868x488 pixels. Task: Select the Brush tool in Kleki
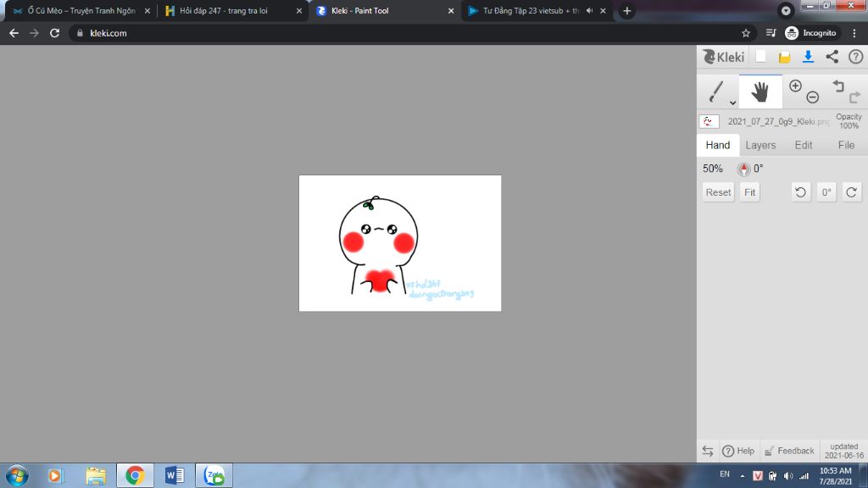click(715, 91)
